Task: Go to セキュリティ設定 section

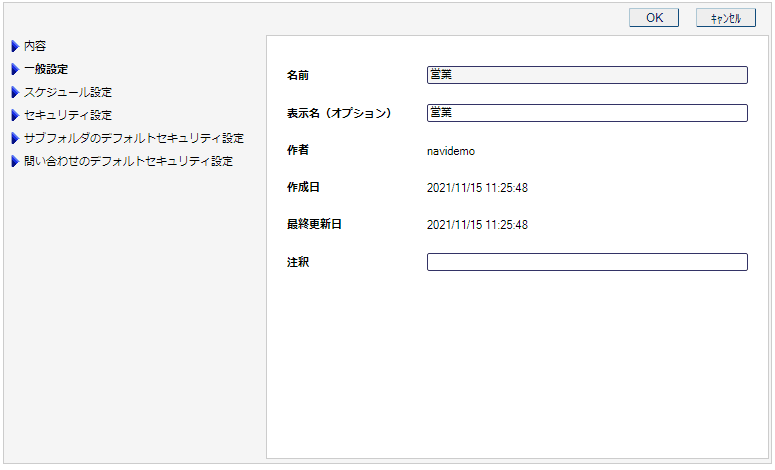Action: pyautogui.click(x=68, y=115)
